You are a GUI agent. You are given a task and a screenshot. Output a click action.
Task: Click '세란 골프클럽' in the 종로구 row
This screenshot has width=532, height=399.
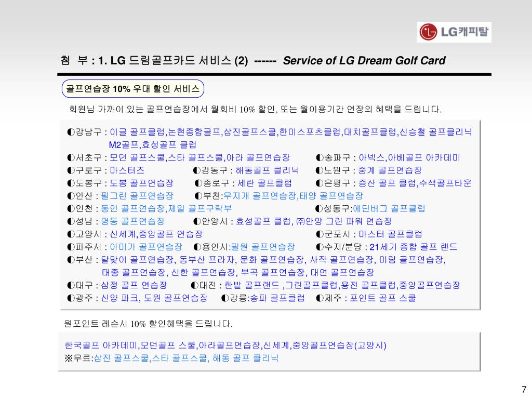[x=264, y=183]
